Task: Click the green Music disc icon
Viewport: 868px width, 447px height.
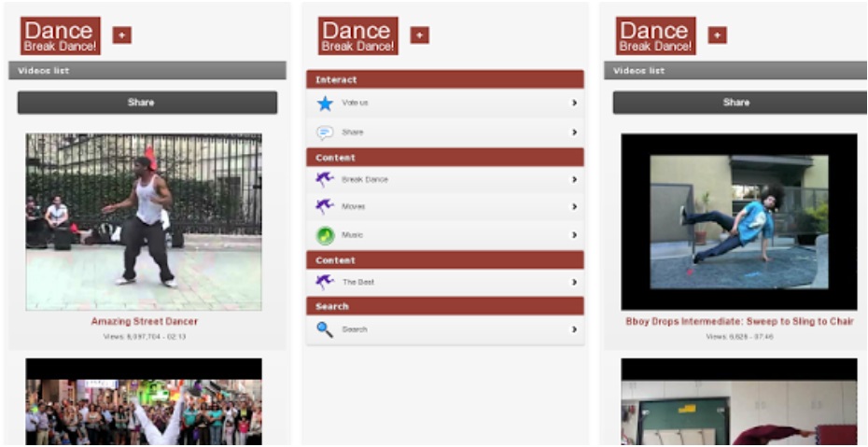Action: (x=325, y=235)
